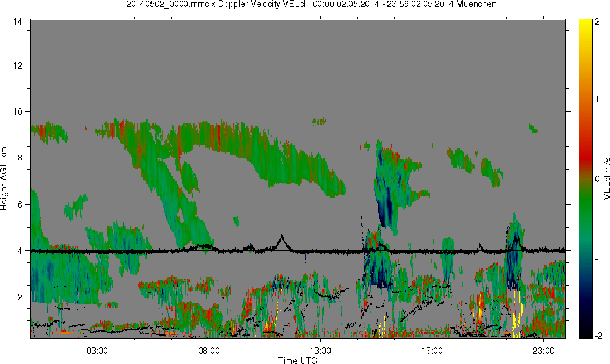610x364 pixels.
Task: Click the 'Height AGL km' y-axis label
Action: pyautogui.click(x=4, y=178)
